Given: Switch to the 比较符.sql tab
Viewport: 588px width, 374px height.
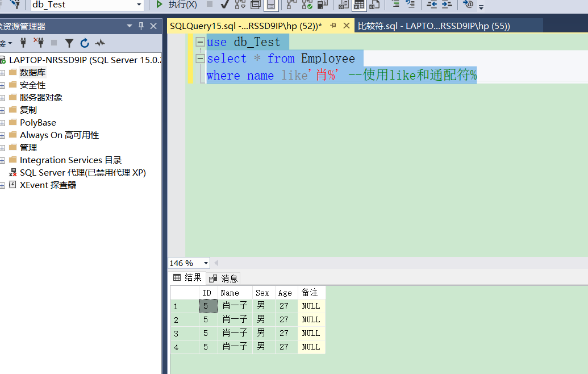Looking at the screenshot, I should (434, 26).
